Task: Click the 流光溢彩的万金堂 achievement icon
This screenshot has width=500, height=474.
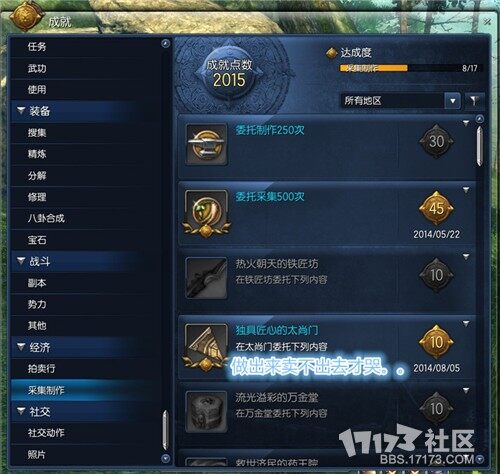Action: click(x=206, y=412)
